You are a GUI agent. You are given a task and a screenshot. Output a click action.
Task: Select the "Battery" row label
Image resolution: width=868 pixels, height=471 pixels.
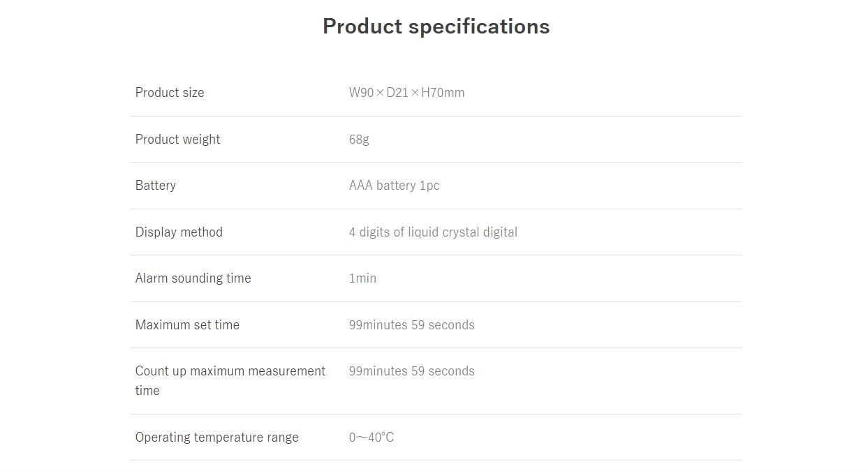tap(156, 186)
